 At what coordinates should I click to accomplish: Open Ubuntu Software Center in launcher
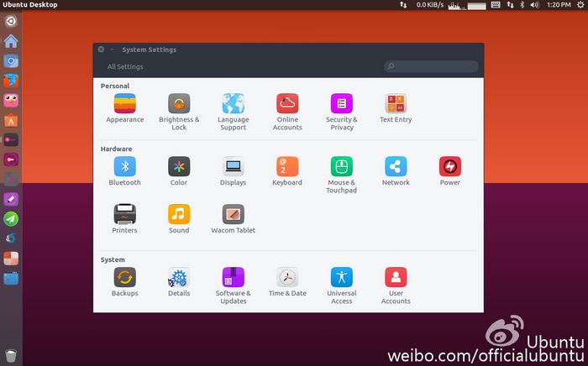[11, 120]
